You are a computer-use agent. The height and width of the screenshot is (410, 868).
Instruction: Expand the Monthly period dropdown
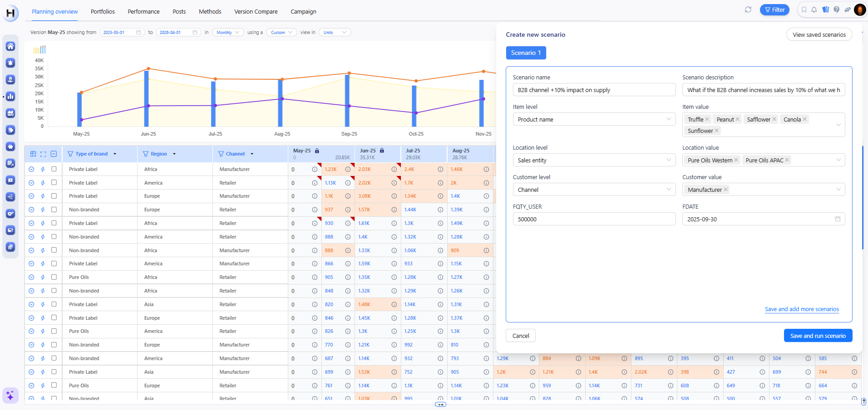click(x=227, y=33)
